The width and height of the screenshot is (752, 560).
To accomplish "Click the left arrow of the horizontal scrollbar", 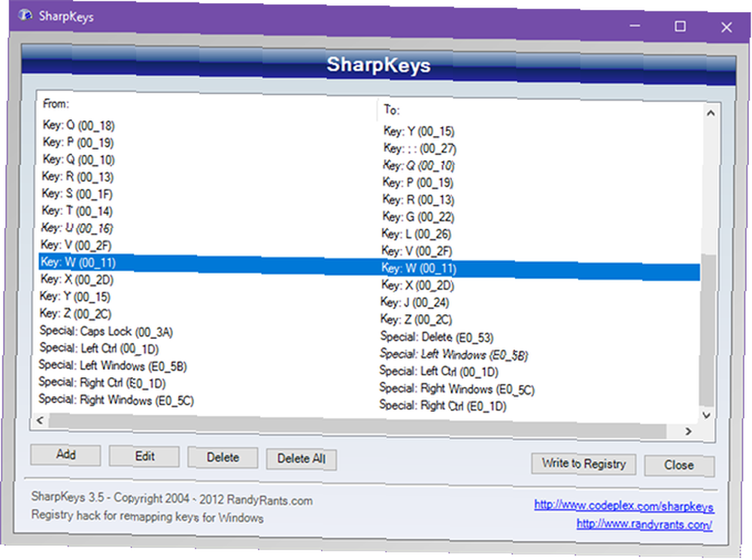I will [41, 420].
